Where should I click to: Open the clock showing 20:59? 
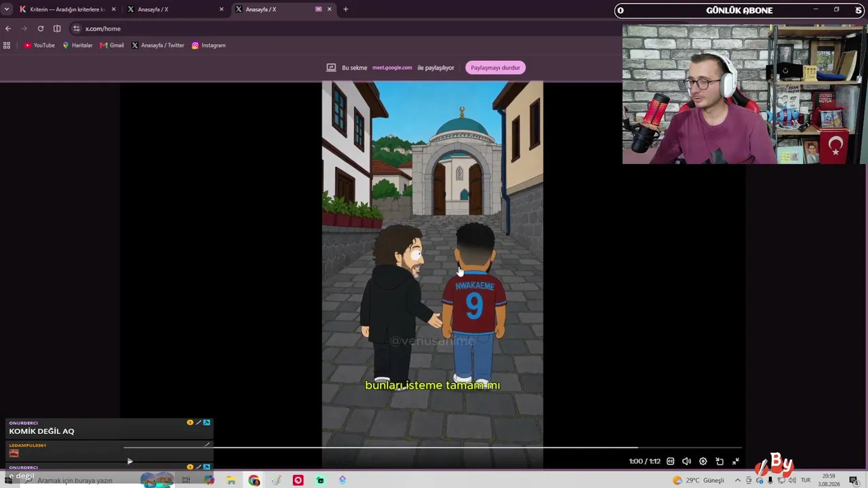coord(829,480)
